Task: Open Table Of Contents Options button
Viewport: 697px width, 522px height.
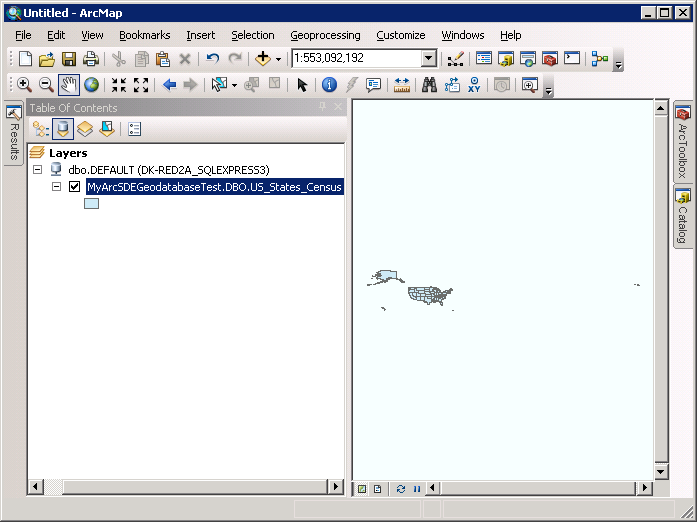Action: (134, 129)
